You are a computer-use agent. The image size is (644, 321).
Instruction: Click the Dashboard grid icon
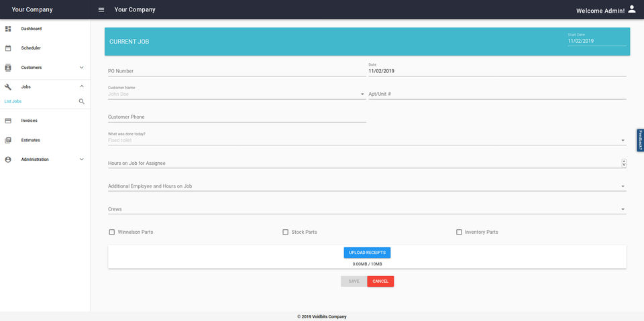coord(8,29)
